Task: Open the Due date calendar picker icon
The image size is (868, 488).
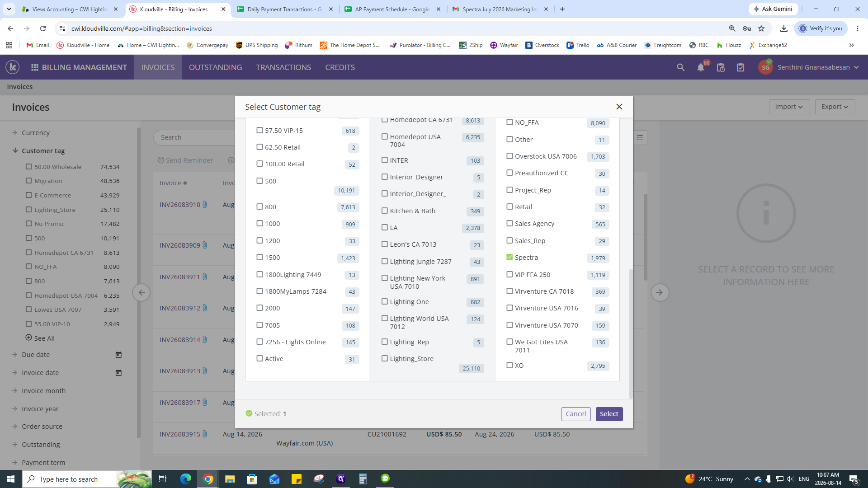Action: [x=118, y=355]
